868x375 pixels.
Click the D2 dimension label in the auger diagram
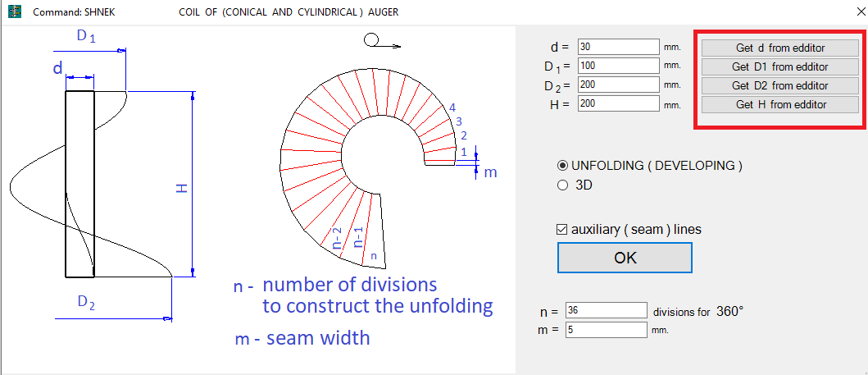pyautogui.click(x=86, y=303)
